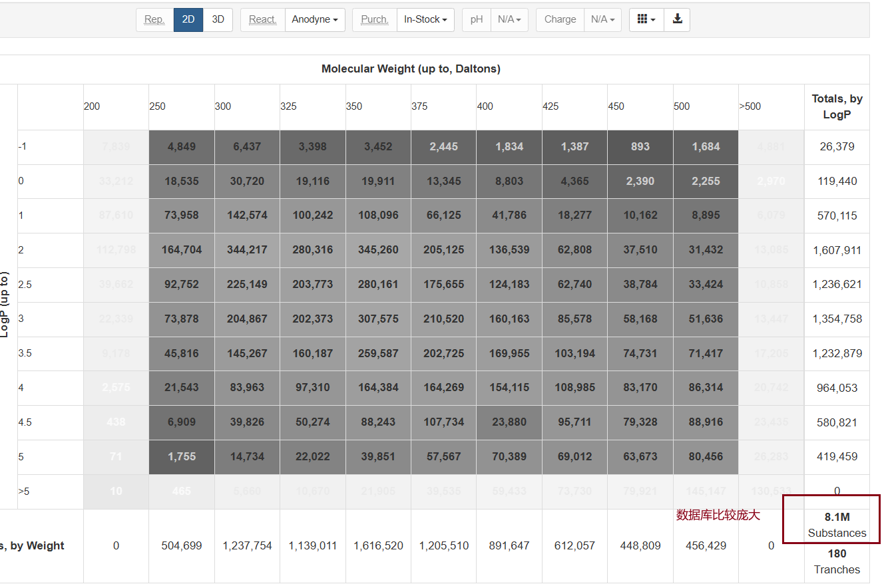The width and height of the screenshot is (884, 588).
Task: Select the LogP >5 row header
Action: click(51, 492)
